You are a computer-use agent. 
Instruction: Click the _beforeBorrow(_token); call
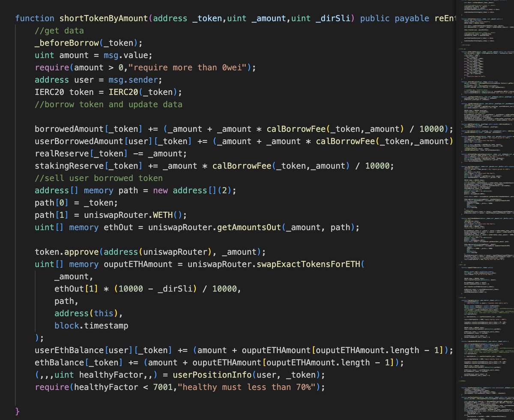point(89,43)
